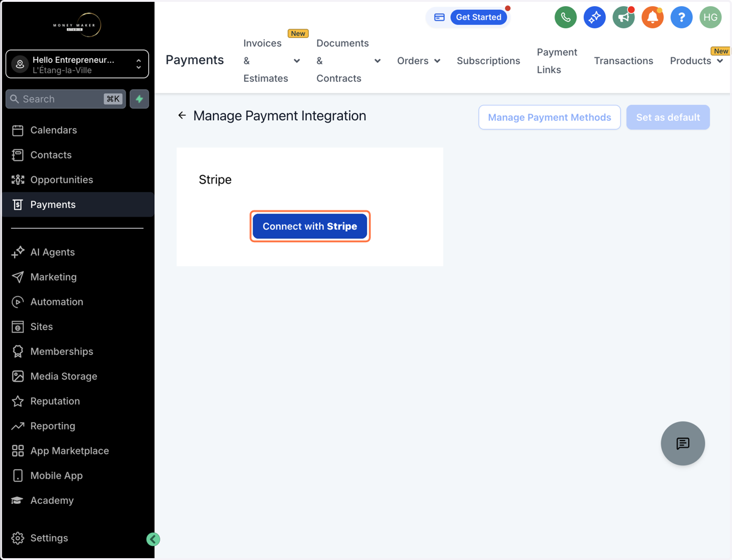732x560 pixels.
Task: Click the Get Started button
Action: [479, 17]
